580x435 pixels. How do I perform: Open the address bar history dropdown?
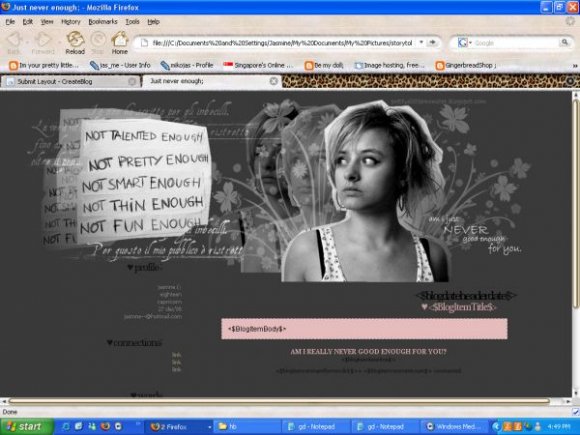421,43
